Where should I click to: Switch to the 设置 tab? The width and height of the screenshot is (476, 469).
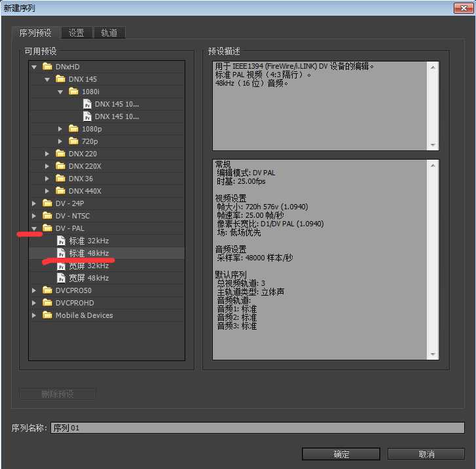click(x=77, y=33)
